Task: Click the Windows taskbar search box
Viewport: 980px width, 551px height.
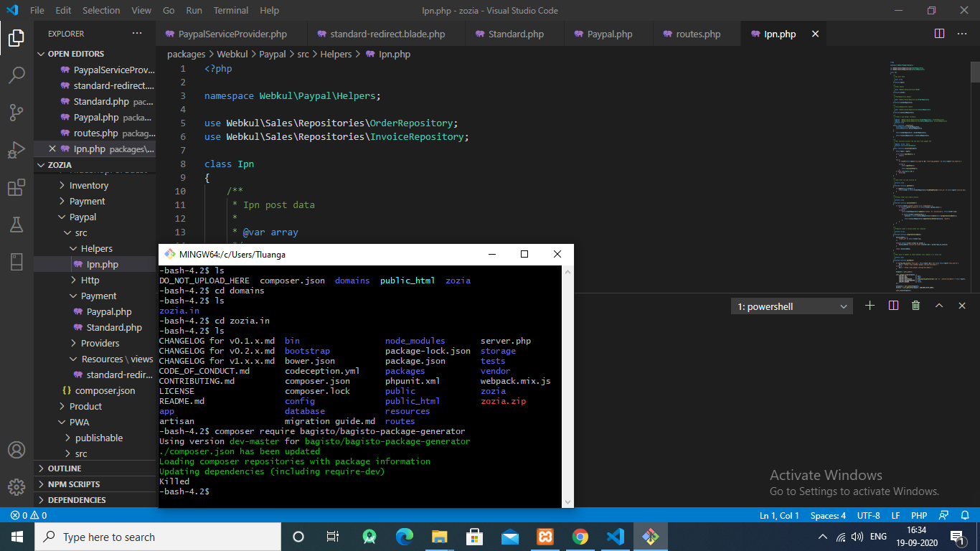Action: pos(158,537)
